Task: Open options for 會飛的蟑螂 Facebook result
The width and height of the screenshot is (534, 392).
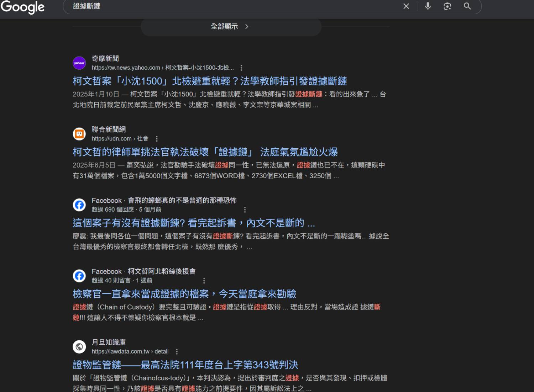Action: [x=245, y=210]
